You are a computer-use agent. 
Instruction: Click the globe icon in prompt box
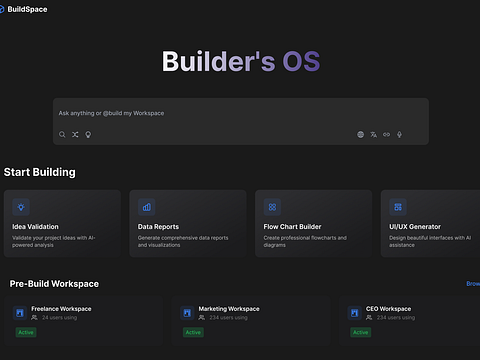click(x=361, y=134)
